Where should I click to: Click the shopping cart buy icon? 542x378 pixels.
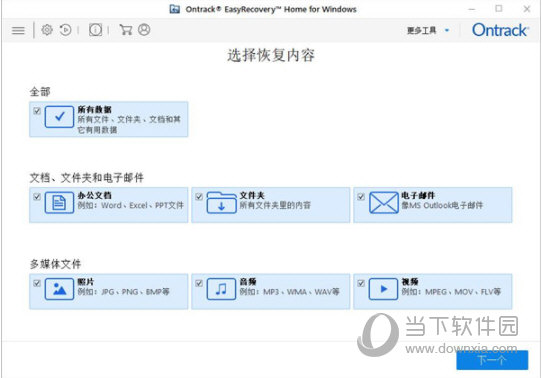coord(125,30)
